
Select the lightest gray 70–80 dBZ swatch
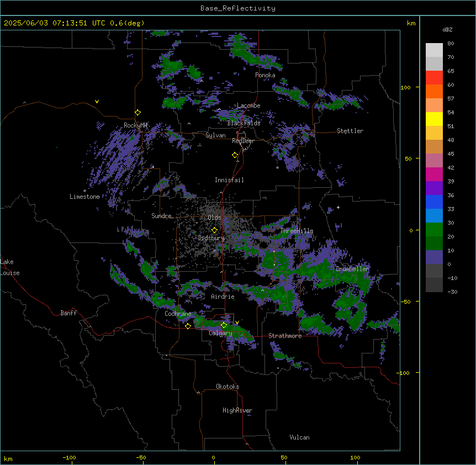pos(434,50)
